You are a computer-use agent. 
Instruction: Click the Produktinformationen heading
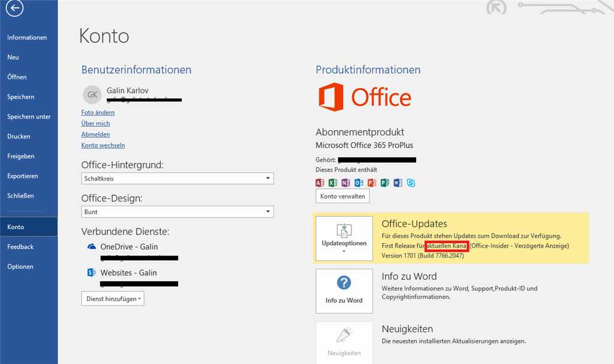coord(368,70)
